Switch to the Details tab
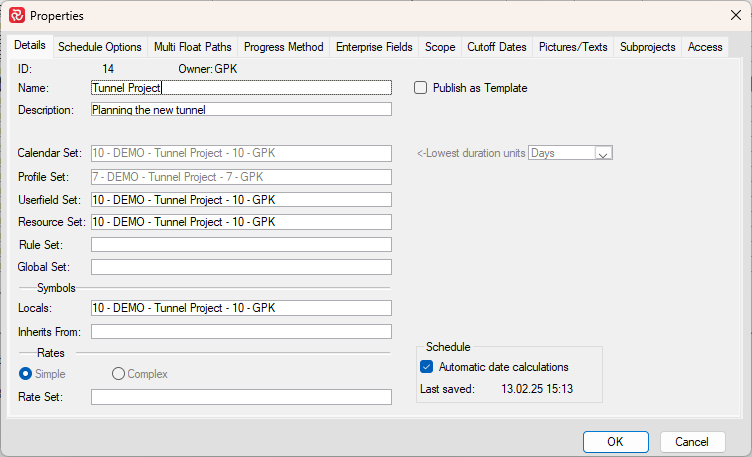Image resolution: width=752 pixels, height=457 pixels. click(x=30, y=46)
